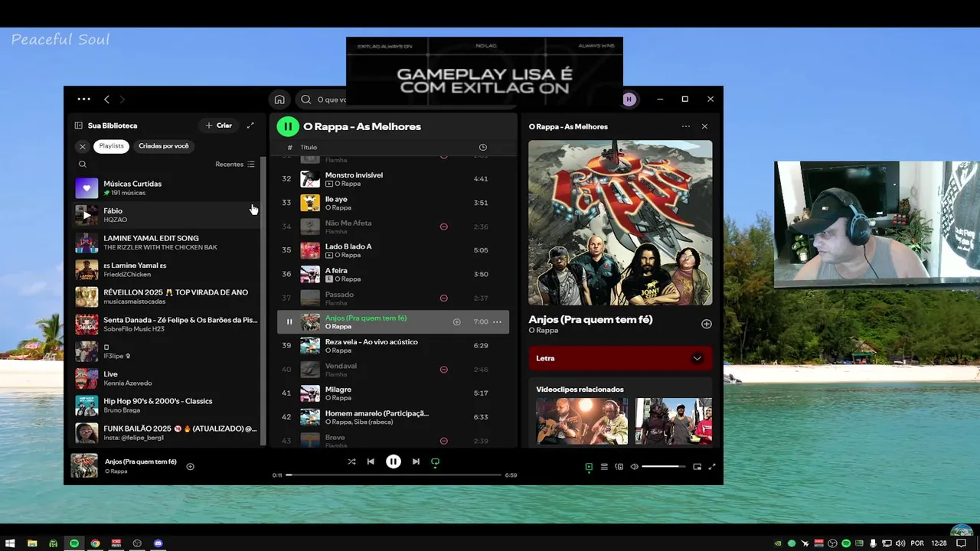
Task: Expand the library to full view
Action: pyautogui.click(x=250, y=126)
